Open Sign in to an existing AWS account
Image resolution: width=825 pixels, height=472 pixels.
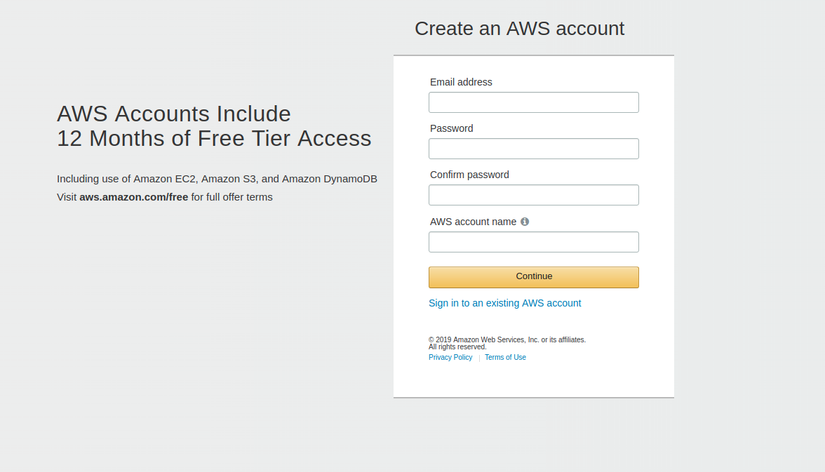(x=504, y=303)
